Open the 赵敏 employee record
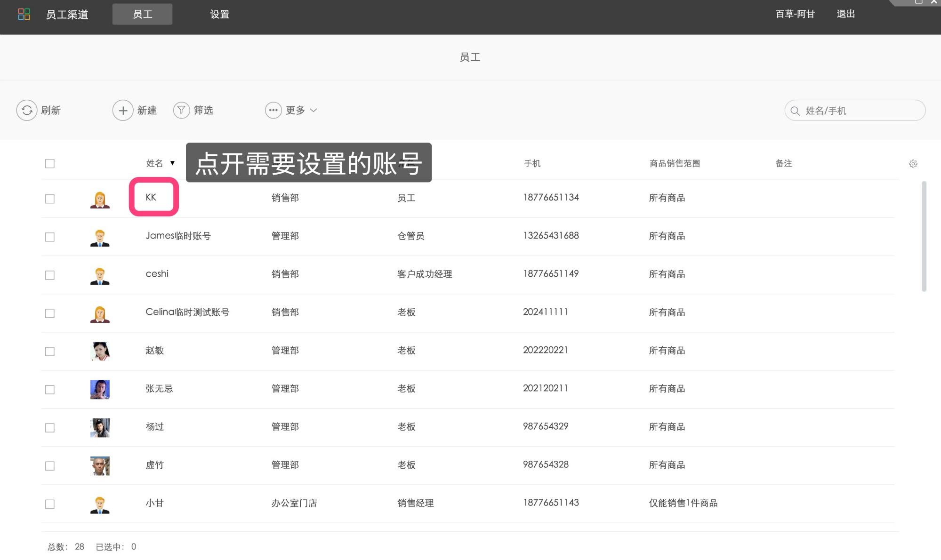This screenshot has width=941, height=560. pyautogui.click(x=154, y=350)
